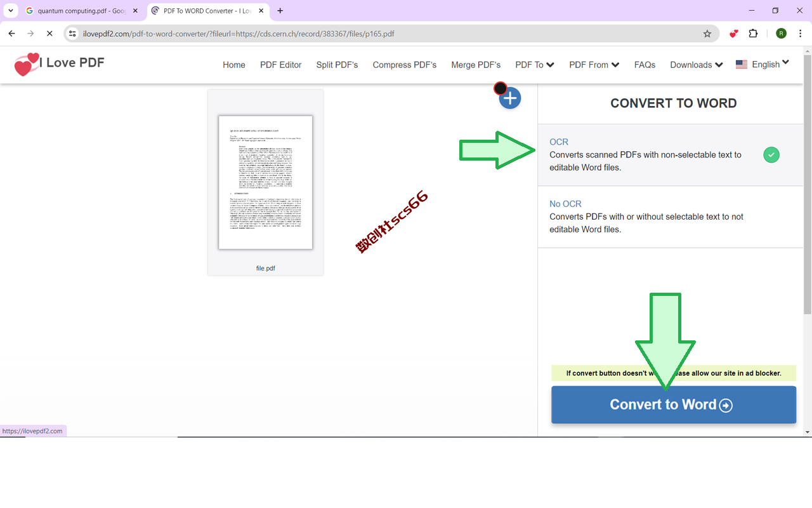Click the blue plus add-file button

[x=509, y=98]
